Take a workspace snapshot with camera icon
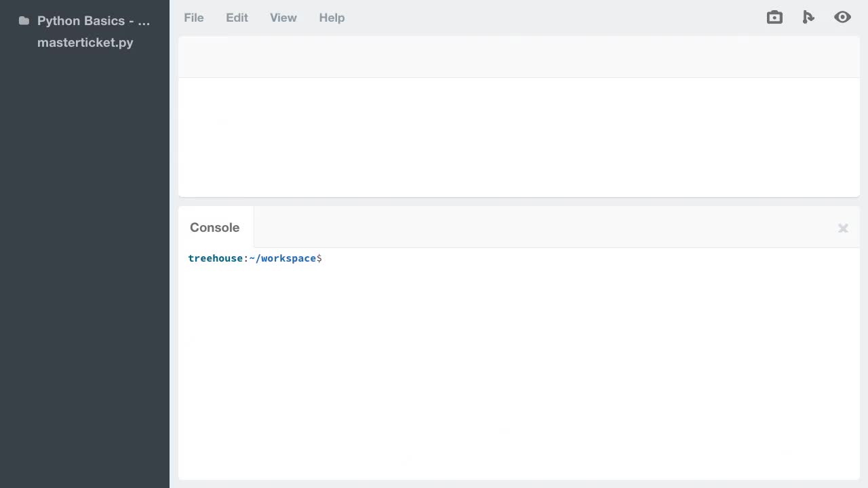868x488 pixels. pyautogui.click(x=774, y=17)
